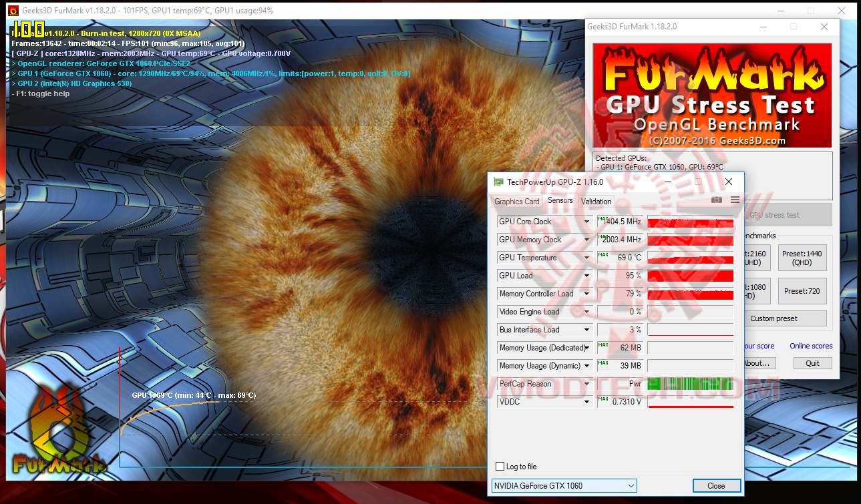This screenshot has height=504, width=861.
Task: Open the GPU Load sensor dropdown
Action: (587, 276)
